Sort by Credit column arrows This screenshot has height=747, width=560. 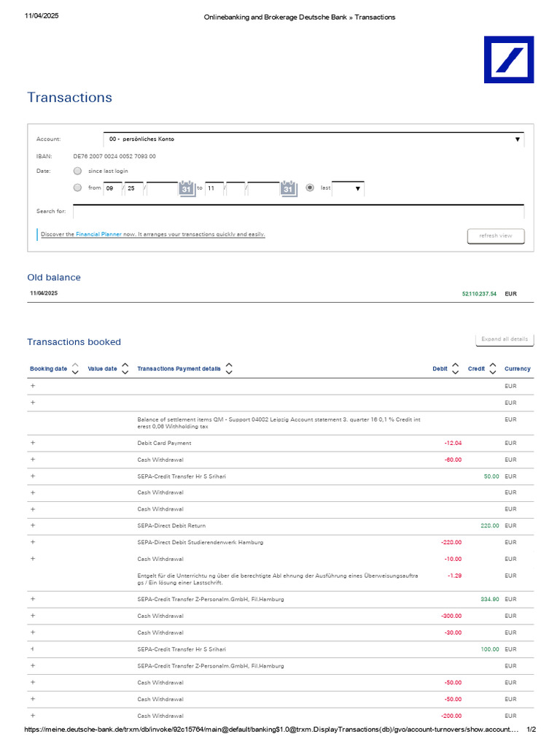pyautogui.click(x=493, y=368)
